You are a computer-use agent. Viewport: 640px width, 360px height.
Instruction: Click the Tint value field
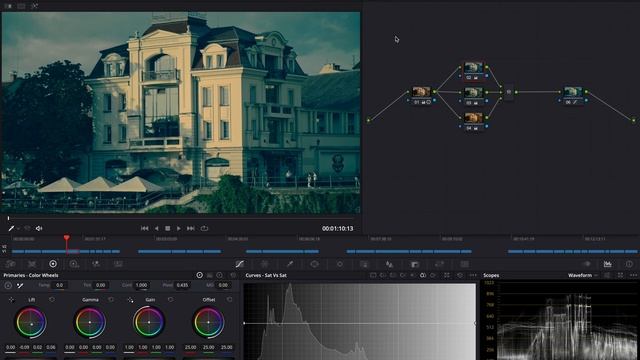click(x=100, y=285)
